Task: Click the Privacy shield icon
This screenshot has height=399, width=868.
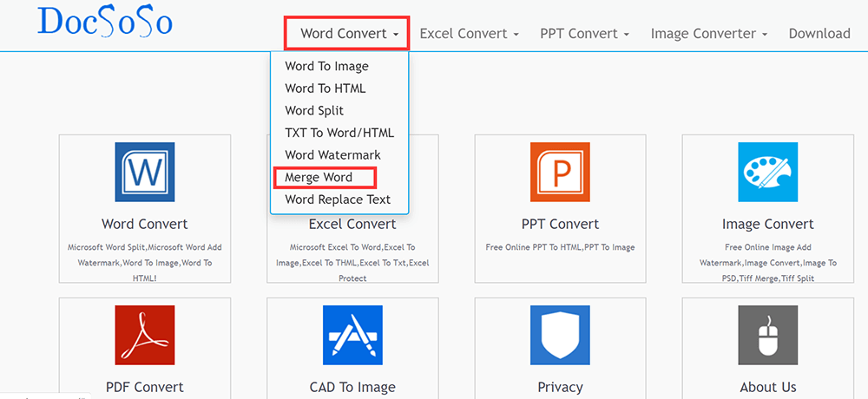Action: 560,335
